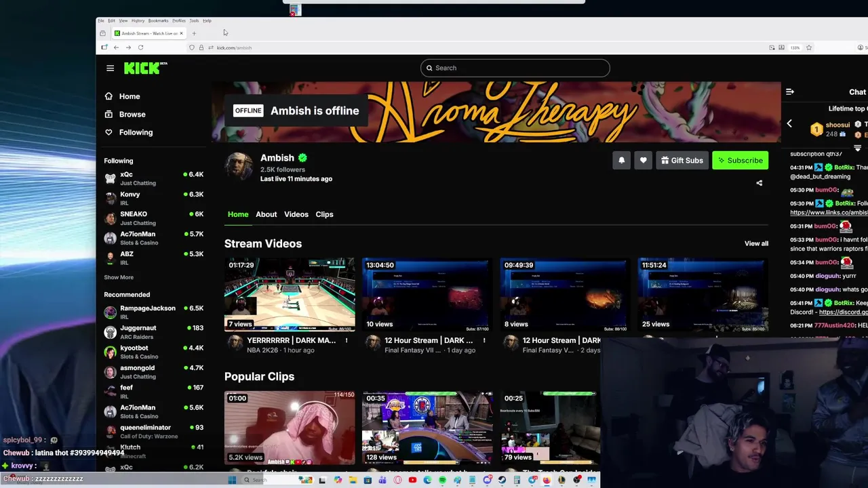
Task: Close the Ambish Stream browser tab
Action: coord(181,33)
